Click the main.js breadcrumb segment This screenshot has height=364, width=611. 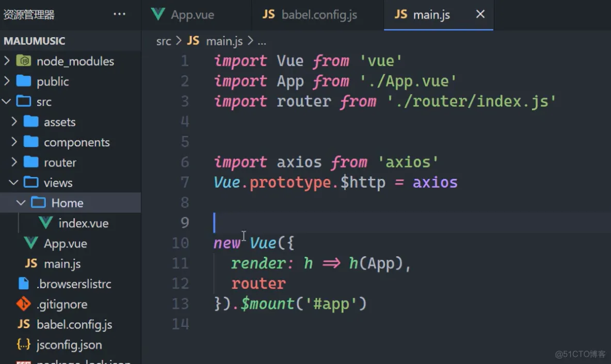(224, 41)
